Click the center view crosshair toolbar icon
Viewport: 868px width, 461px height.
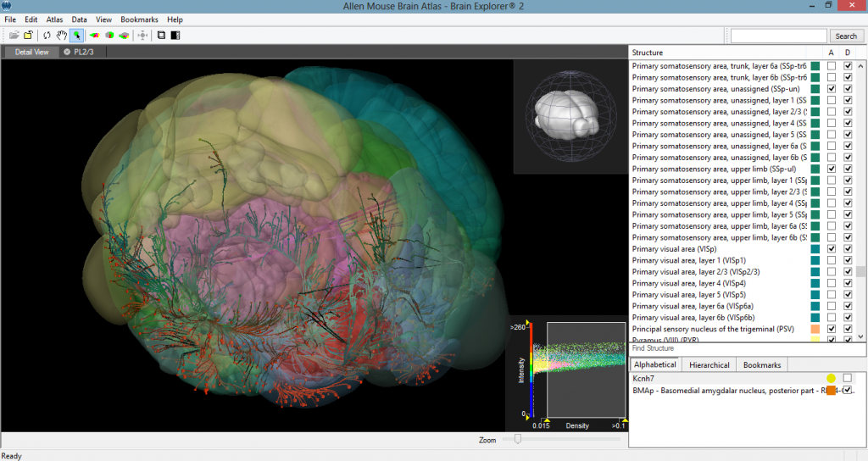pos(142,36)
